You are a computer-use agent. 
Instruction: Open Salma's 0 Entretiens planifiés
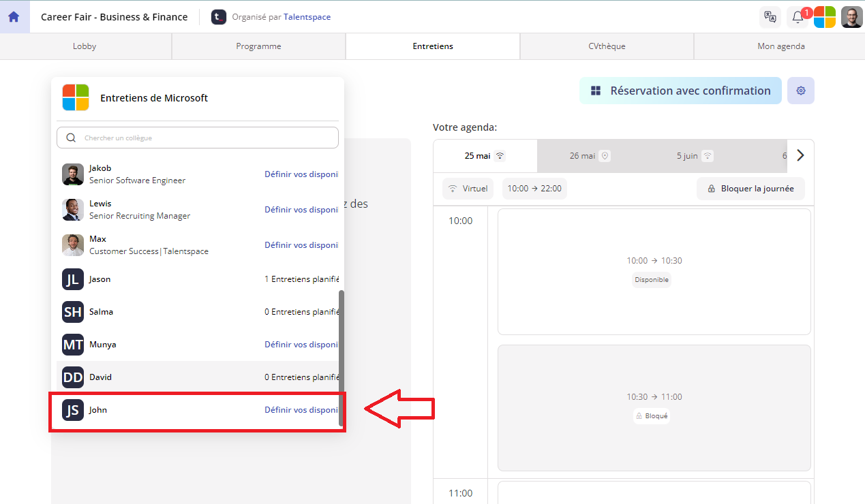[x=301, y=312]
